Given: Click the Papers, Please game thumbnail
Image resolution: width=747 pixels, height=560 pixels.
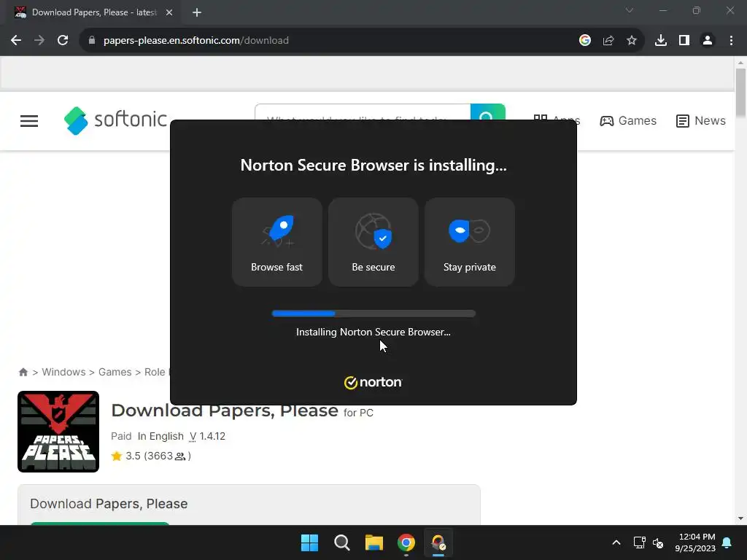Looking at the screenshot, I should (x=58, y=432).
